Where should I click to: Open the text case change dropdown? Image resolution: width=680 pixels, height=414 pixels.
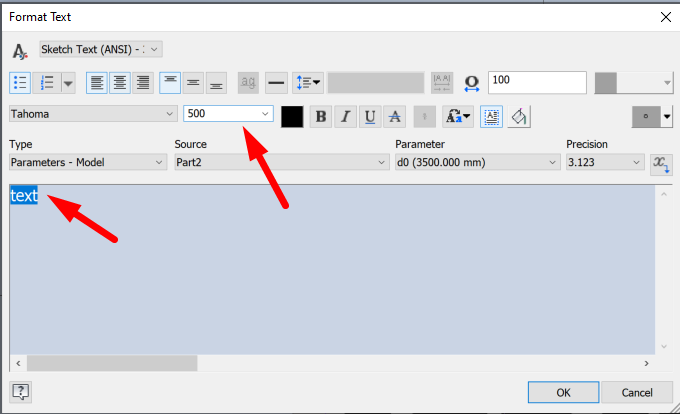[458, 116]
